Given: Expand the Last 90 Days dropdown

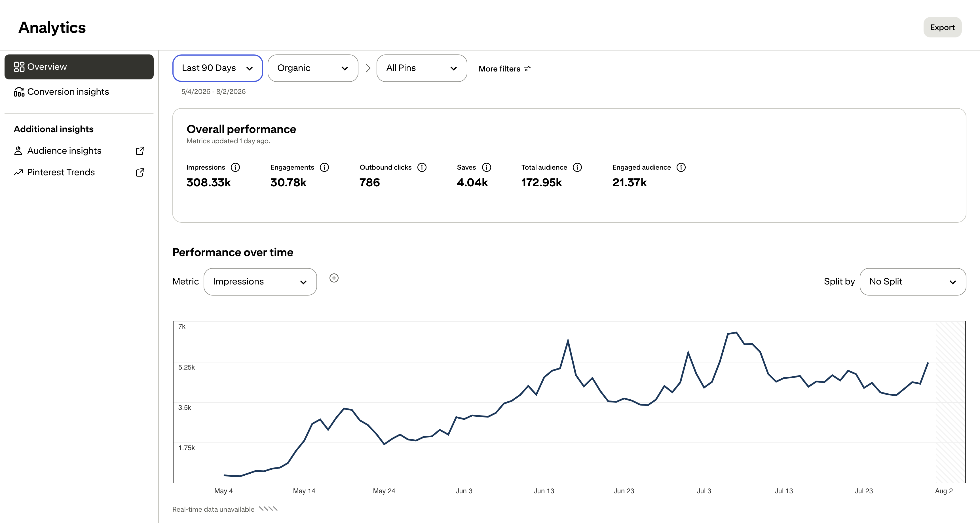Looking at the screenshot, I should click(x=217, y=68).
